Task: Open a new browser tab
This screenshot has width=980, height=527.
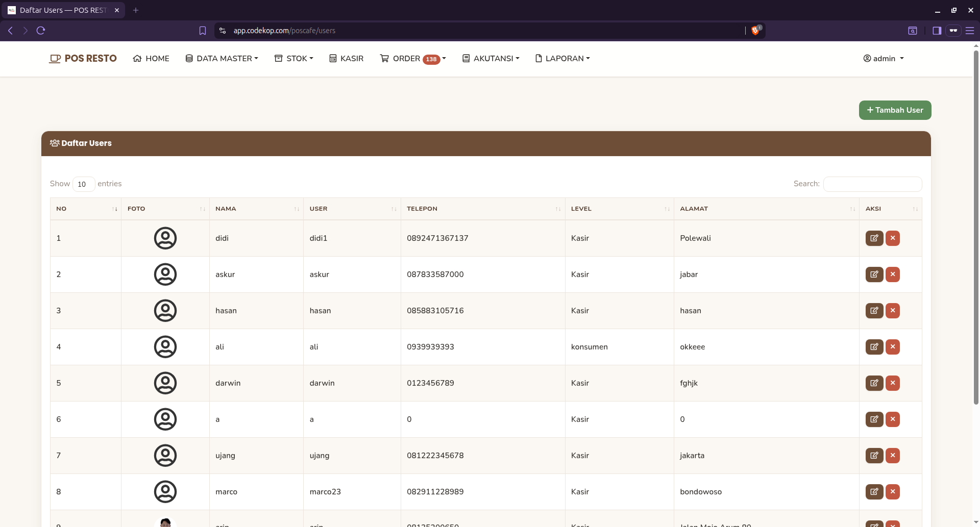Action: click(136, 10)
